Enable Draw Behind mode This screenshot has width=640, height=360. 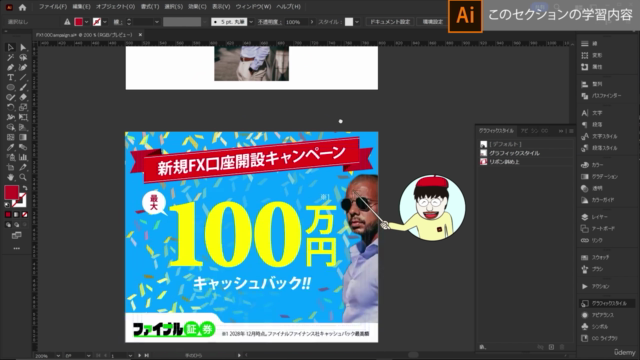click(16, 225)
